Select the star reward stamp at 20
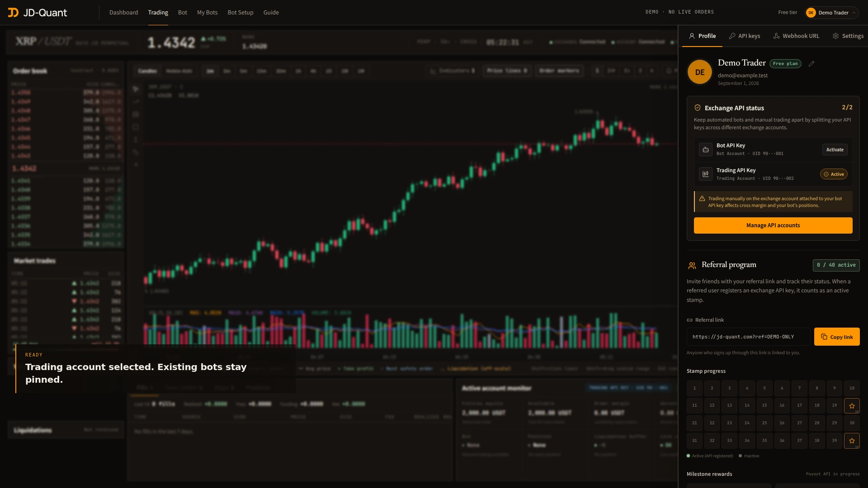The image size is (868, 488). point(852,406)
